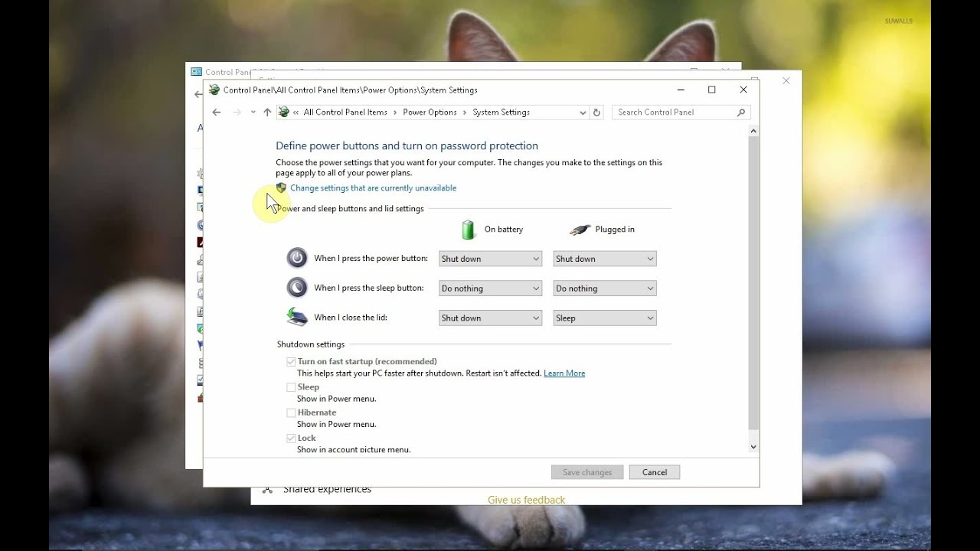This screenshot has width=980, height=551.
Task: Click the vertical scrollbar down arrow
Action: click(753, 447)
